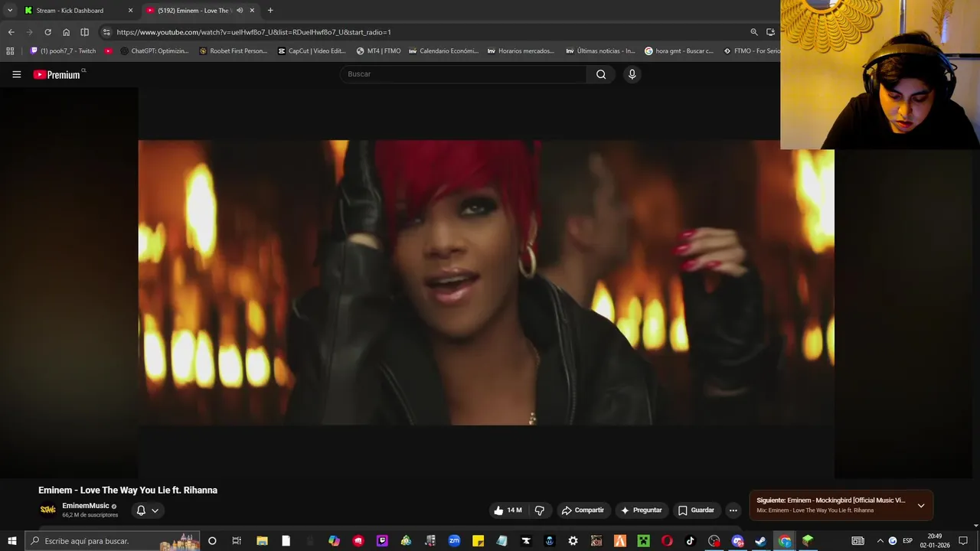Save video using Guardar button
Screen dimensions: 980x551
click(x=696, y=510)
